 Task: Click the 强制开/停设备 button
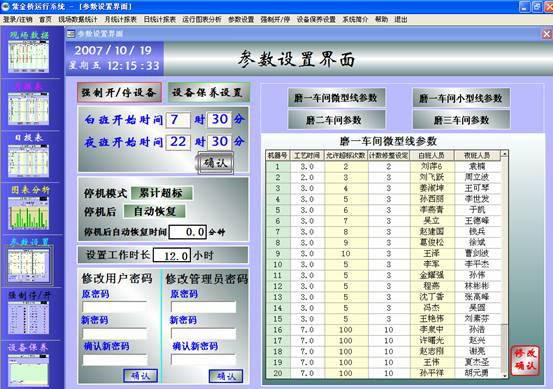pyautogui.click(x=120, y=92)
